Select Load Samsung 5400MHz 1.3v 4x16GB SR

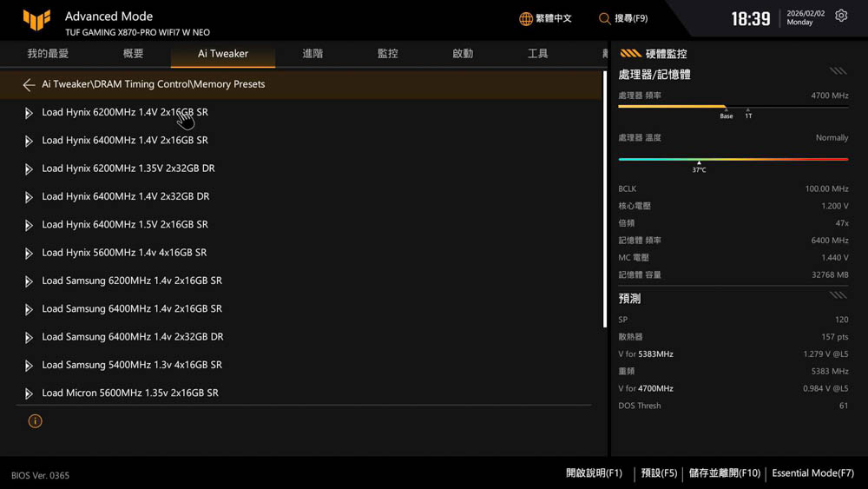[132, 365]
